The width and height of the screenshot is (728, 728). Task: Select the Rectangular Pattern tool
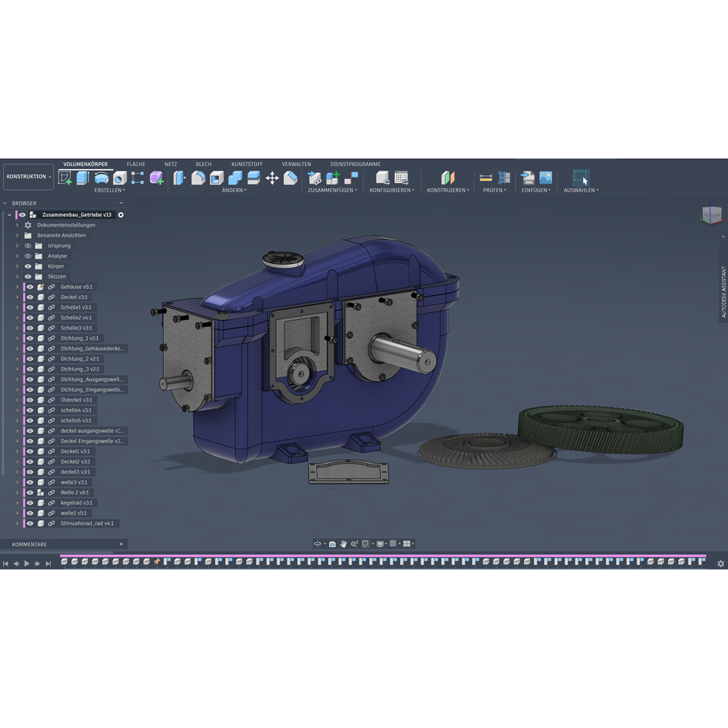(137, 177)
